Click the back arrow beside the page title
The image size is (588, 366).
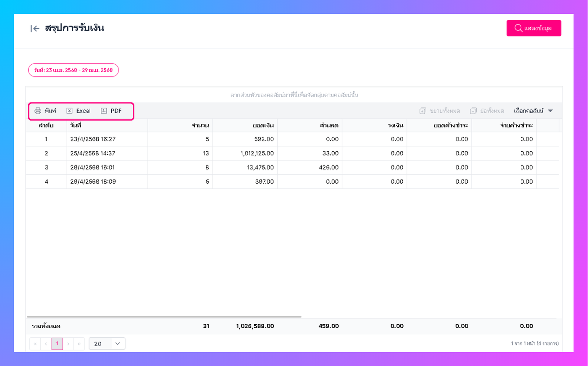[x=35, y=29]
